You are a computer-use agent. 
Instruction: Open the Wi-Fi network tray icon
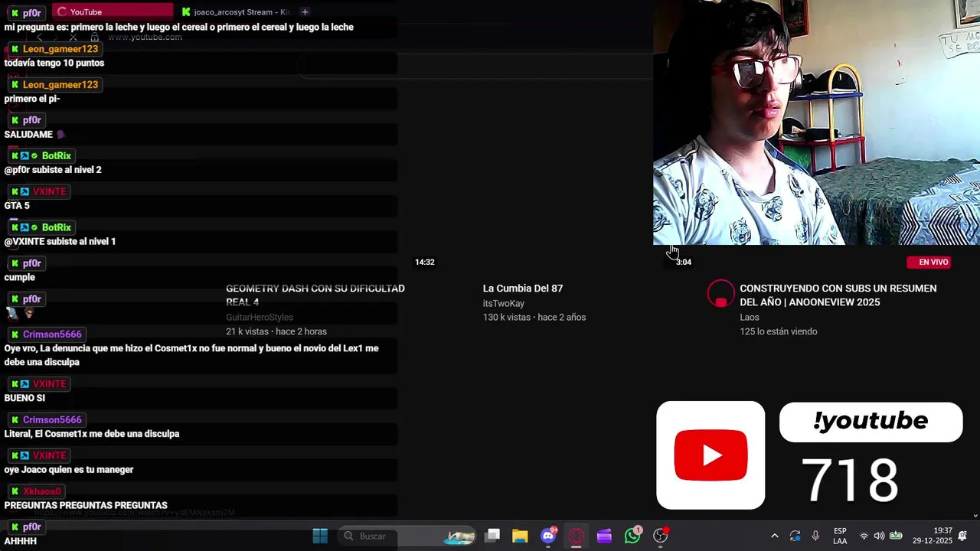pyautogui.click(x=864, y=536)
